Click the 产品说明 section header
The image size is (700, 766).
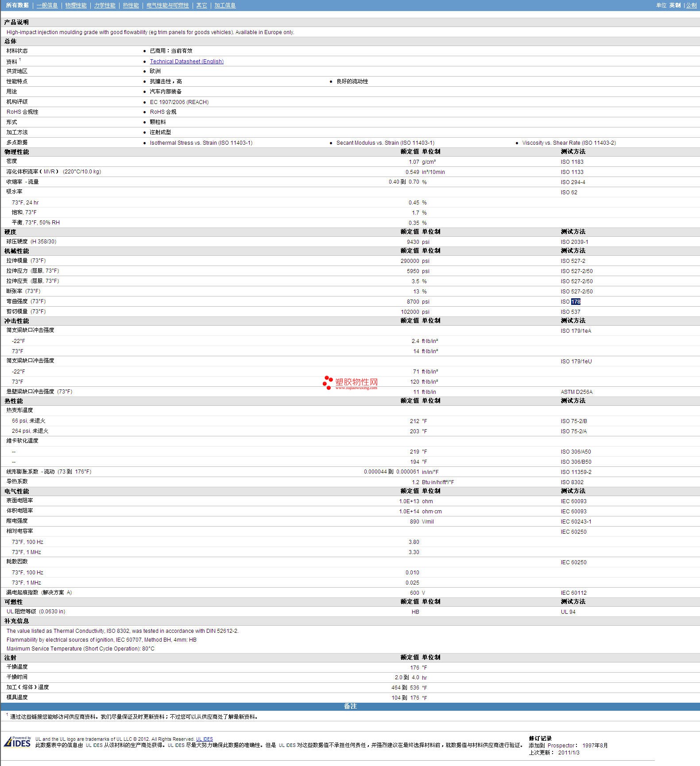pos(16,22)
